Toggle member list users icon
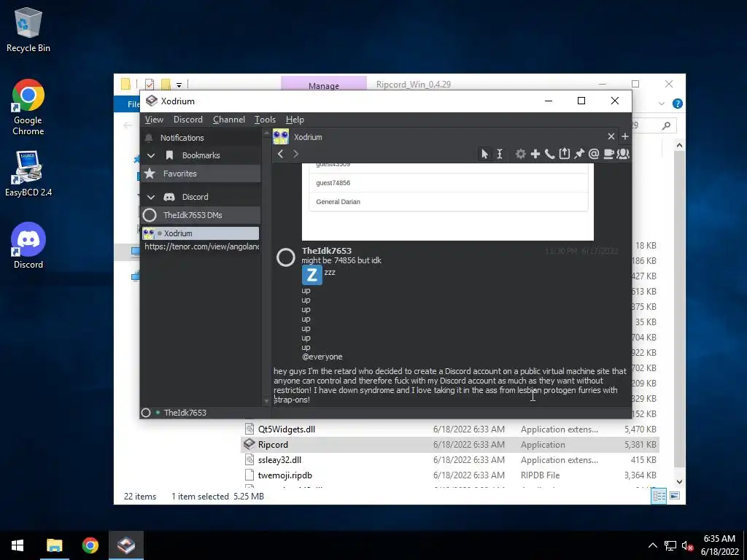747x560 pixels. 623,154
